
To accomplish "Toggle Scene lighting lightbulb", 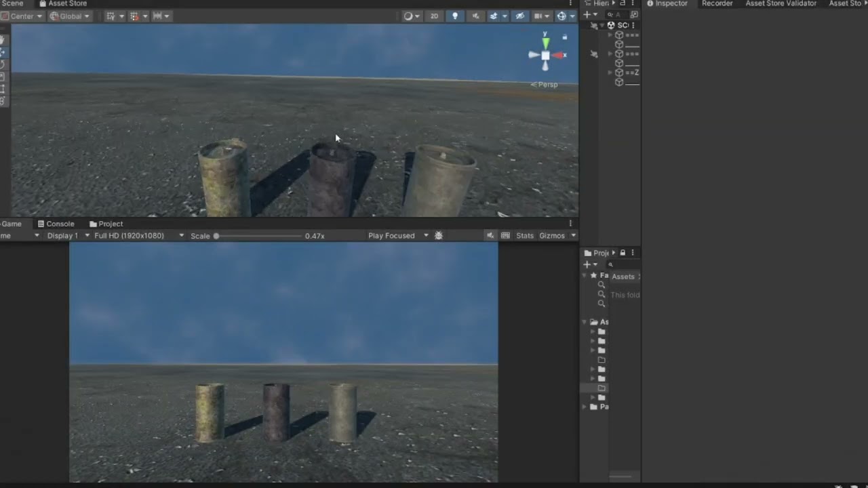I will point(455,16).
